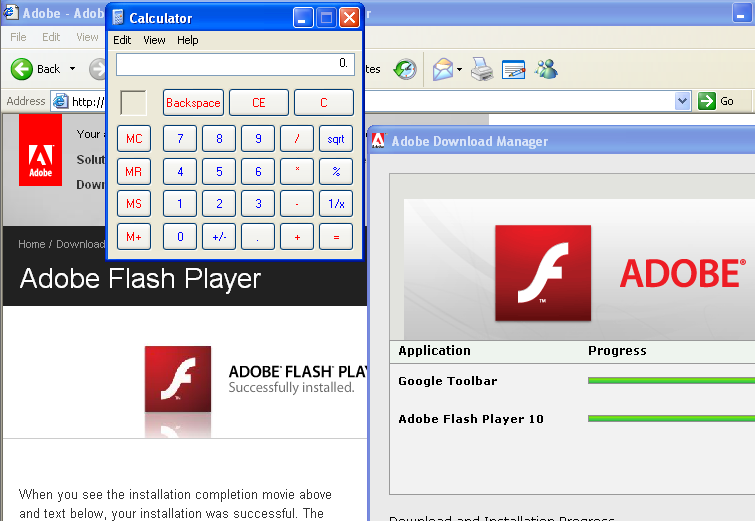Click the Print icon in IE toolbar

click(x=482, y=69)
